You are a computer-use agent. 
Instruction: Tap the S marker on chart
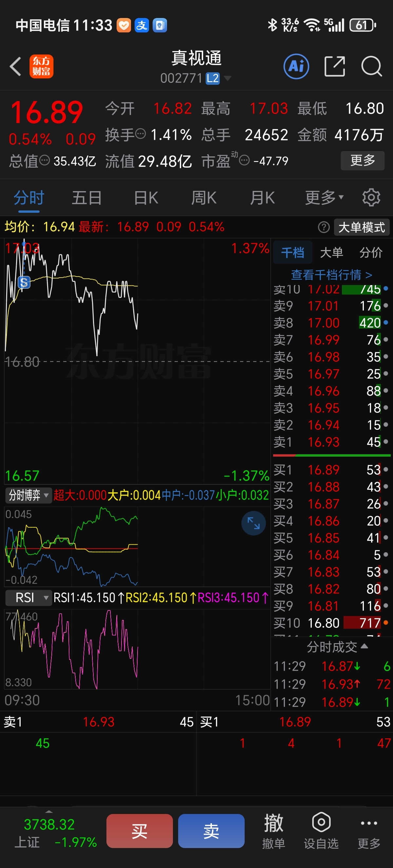click(24, 282)
